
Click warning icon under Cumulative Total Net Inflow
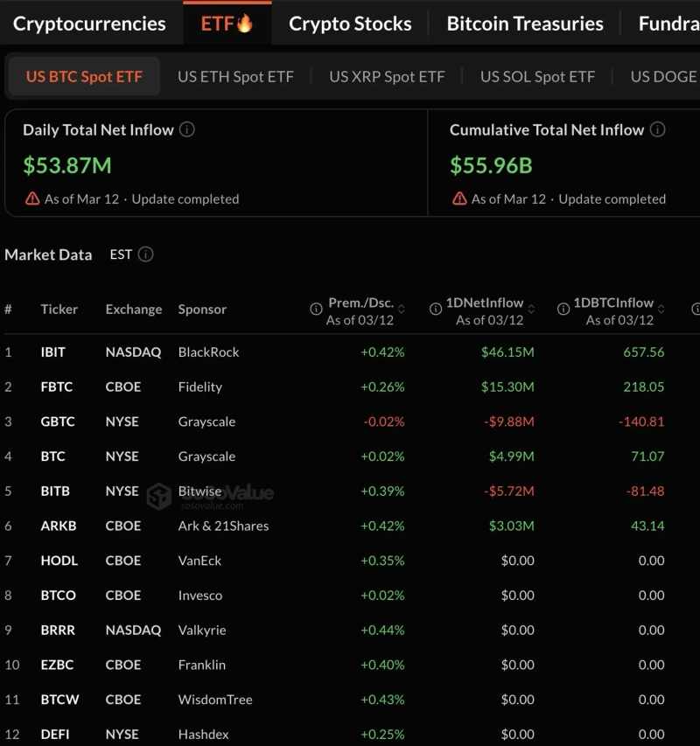pyautogui.click(x=459, y=199)
